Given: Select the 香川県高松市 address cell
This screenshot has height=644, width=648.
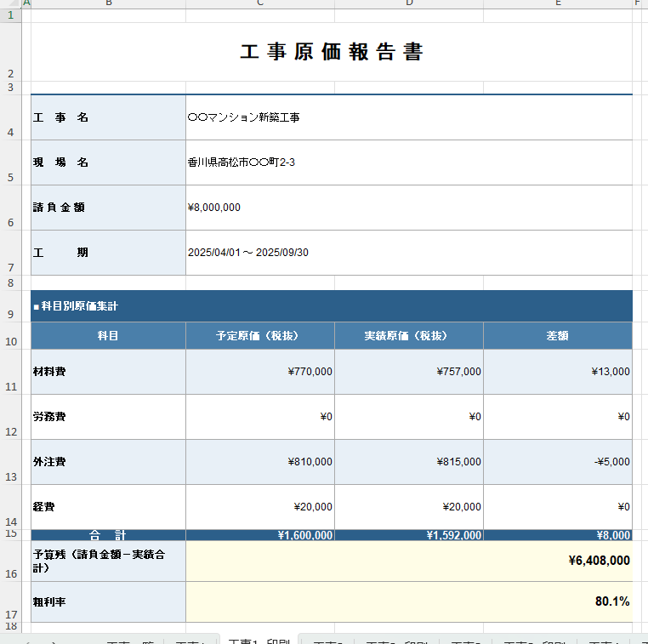Looking at the screenshot, I should [408, 162].
